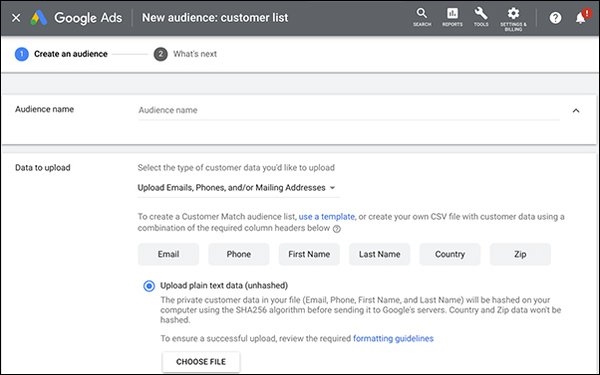Focus the Audience name input field
The width and height of the screenshot is (600, 375).
point(349,110)
